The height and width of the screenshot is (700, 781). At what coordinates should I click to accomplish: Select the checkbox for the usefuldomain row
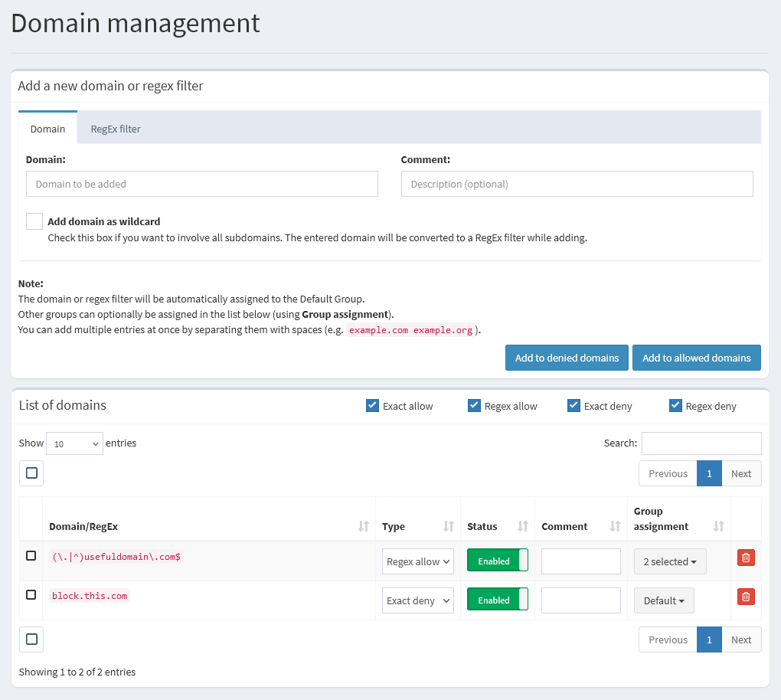[x=31, y=557]
